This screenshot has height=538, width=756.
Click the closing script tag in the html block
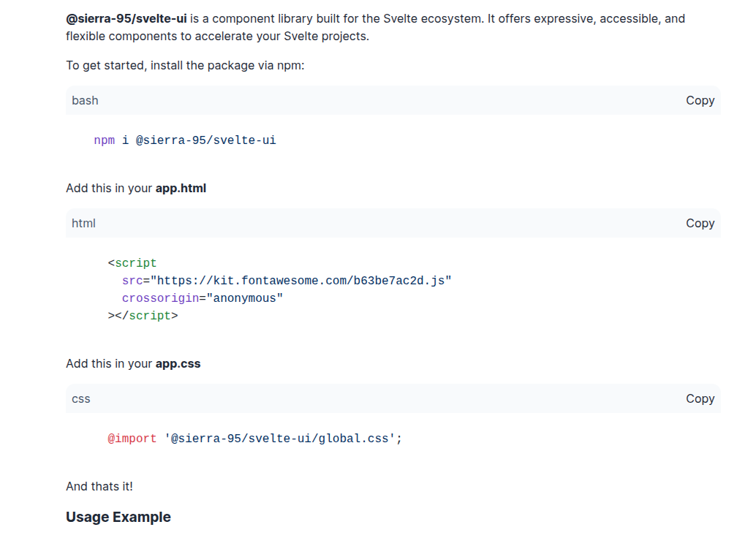coord(141,315)
